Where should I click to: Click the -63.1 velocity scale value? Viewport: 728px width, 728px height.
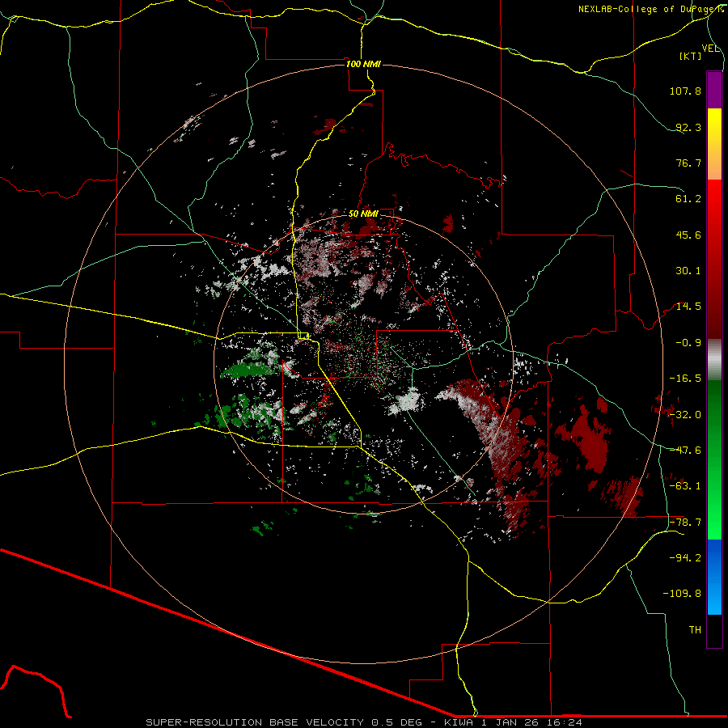click(x=685, y=486)
